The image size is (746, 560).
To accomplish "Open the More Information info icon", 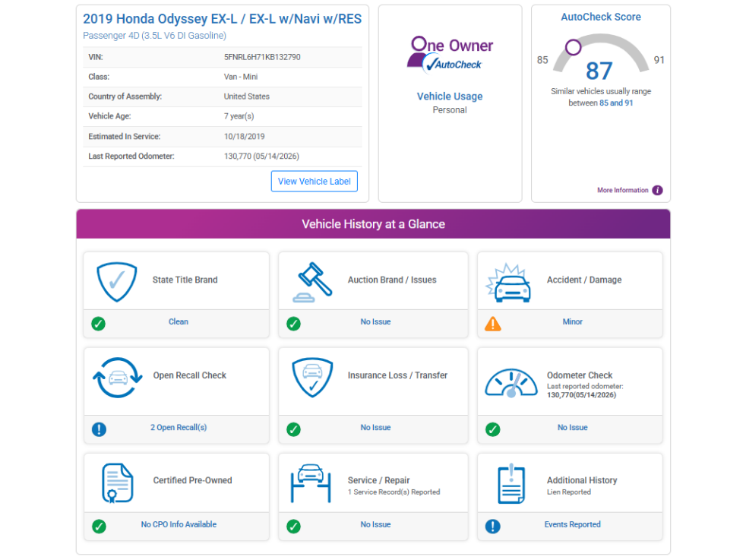I will (x=658, y=190).
